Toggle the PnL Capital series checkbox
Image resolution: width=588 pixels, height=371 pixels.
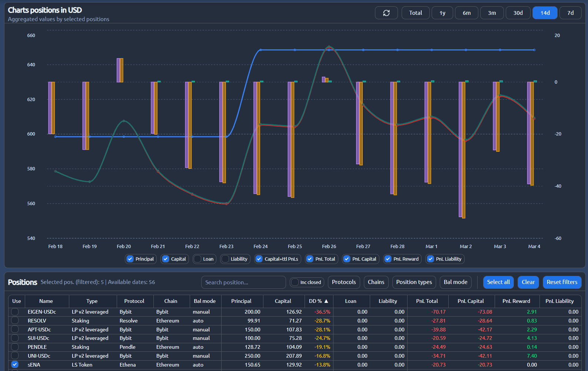347,259
